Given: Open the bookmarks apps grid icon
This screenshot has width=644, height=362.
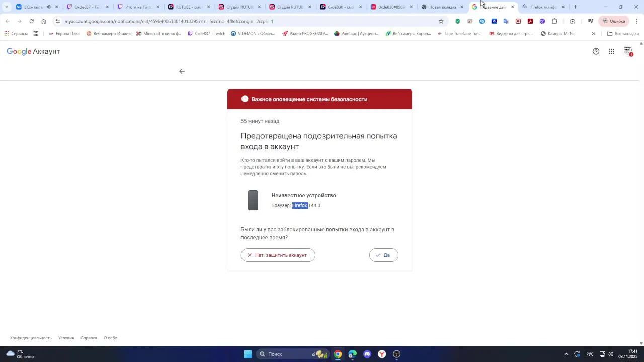Looking at the screenshot, I should (36, 34).
